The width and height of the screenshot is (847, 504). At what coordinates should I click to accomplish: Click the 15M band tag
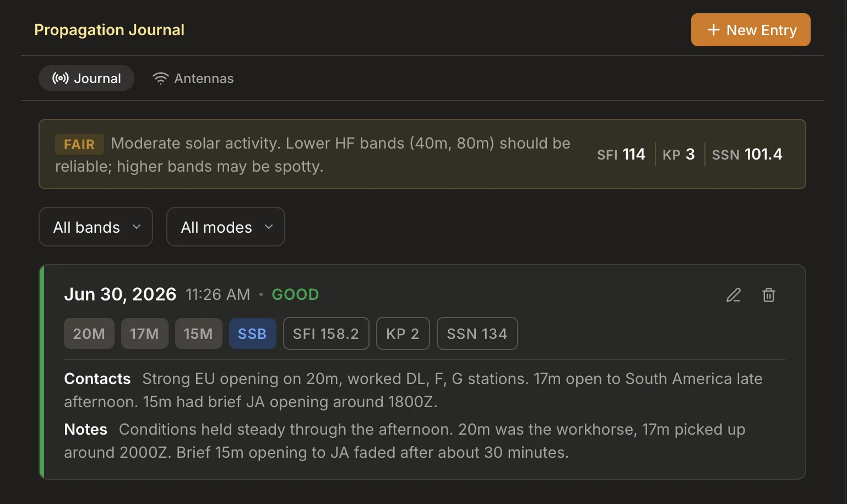point(198,333)
